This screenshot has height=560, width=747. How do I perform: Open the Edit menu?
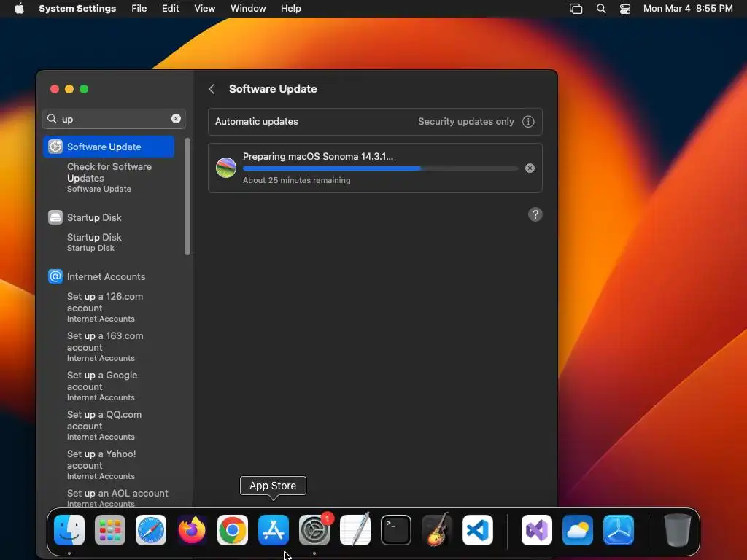[170, 9]
